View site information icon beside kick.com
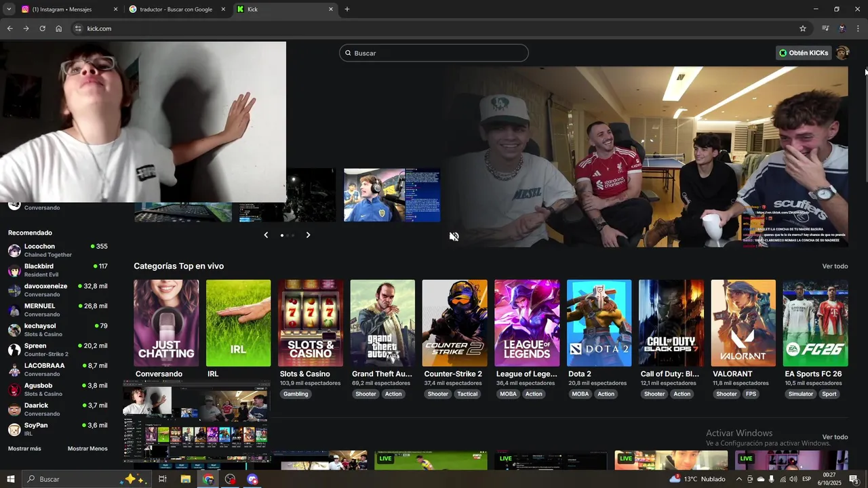 coord(78,28)
